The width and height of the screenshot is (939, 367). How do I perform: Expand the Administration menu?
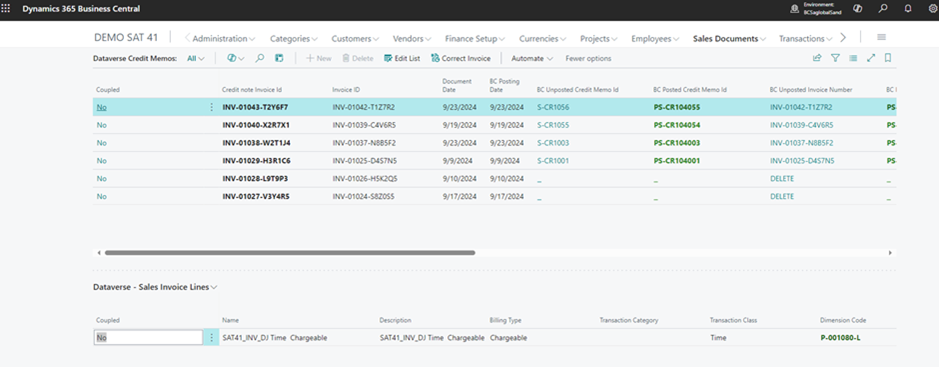[x=223, y=38]
